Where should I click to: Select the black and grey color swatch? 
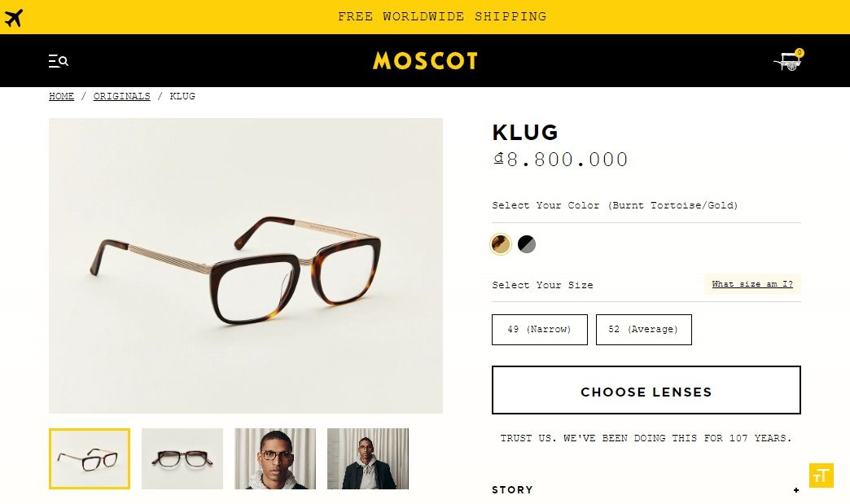tap(527, 244)
